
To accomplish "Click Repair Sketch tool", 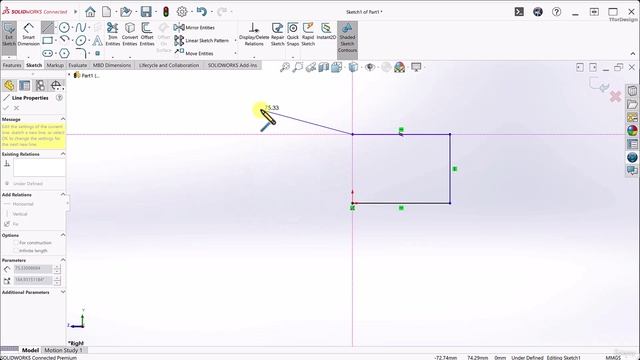I will [277, 35].
